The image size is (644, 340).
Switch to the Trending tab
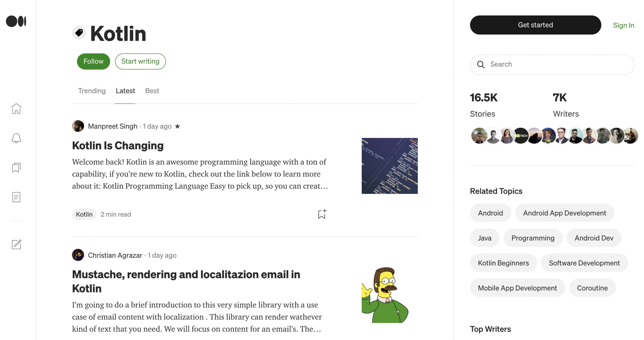(x=92, y=91)
